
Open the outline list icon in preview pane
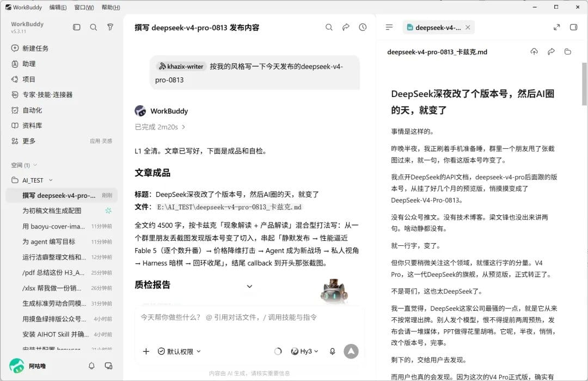[389, 27]
